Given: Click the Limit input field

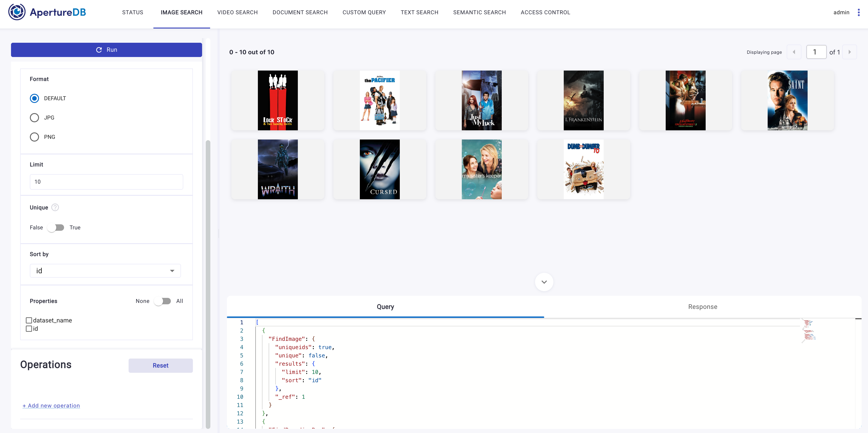Looking at the screenshot, I should pyautogui.click(x=106, y=182).
